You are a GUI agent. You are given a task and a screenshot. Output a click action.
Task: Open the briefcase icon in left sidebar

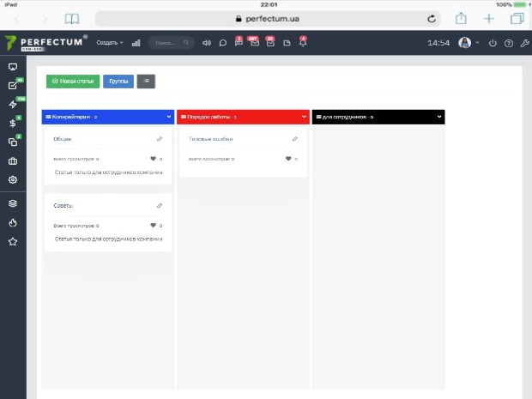click(13, 161)
